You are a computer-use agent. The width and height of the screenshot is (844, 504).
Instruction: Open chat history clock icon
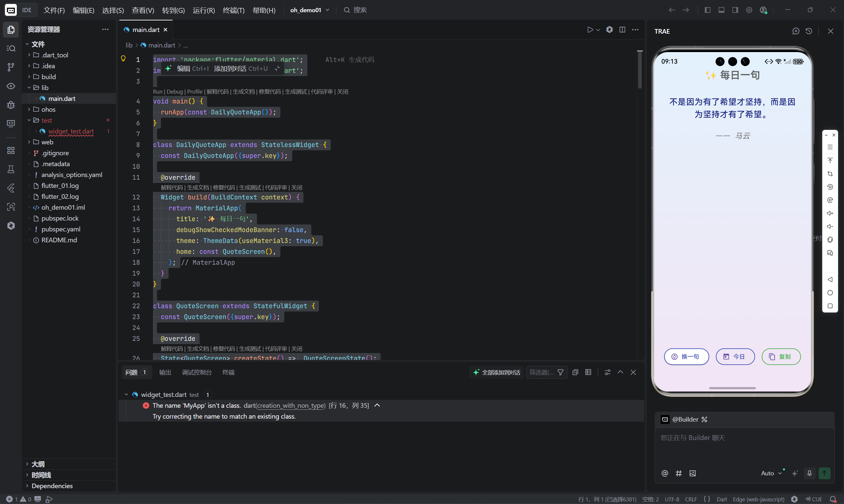point(809,31)
